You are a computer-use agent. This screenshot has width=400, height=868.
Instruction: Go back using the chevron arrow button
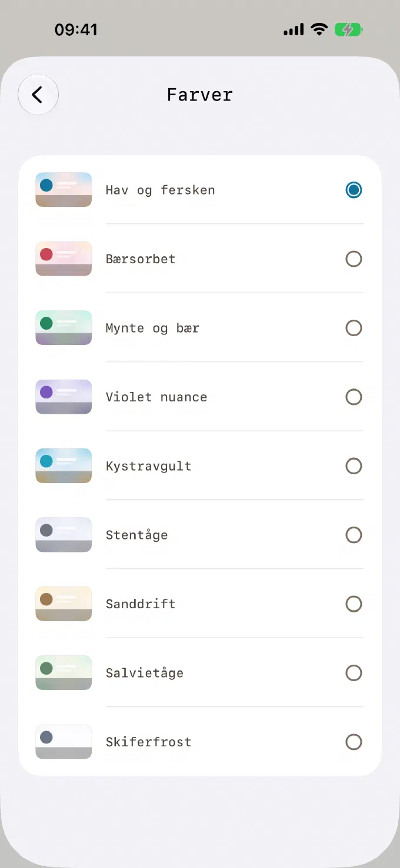point(38,95)
